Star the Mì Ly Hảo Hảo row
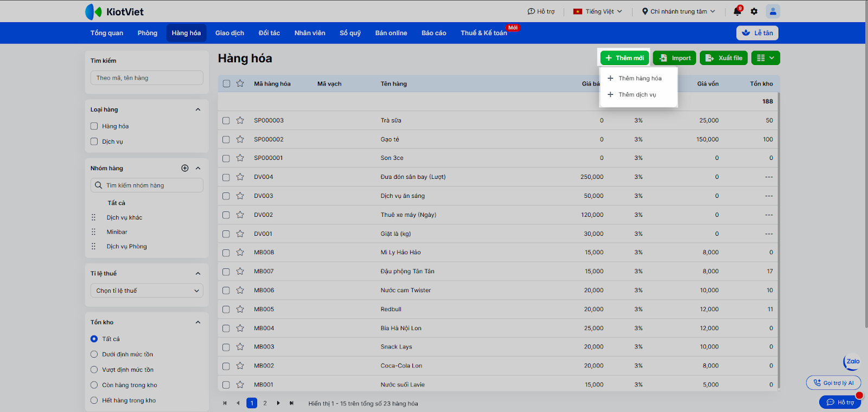 coord(240,252)
